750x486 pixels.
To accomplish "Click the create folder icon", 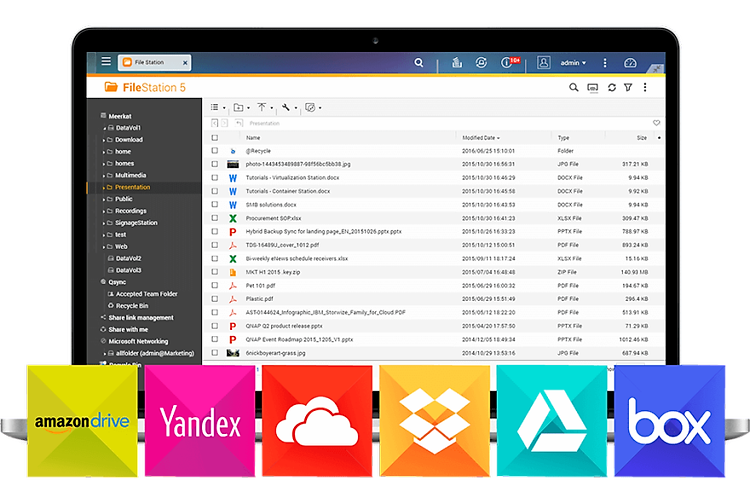I will click(x=238, y=107).
